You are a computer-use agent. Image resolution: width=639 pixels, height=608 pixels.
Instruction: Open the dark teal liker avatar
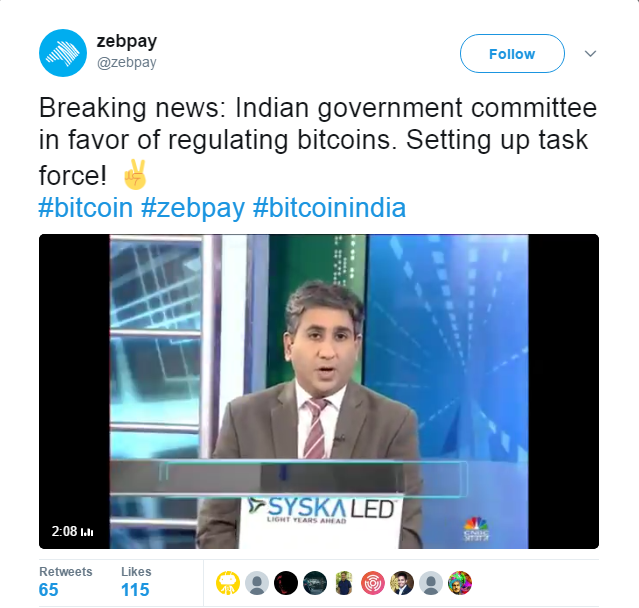click(315, 583)
